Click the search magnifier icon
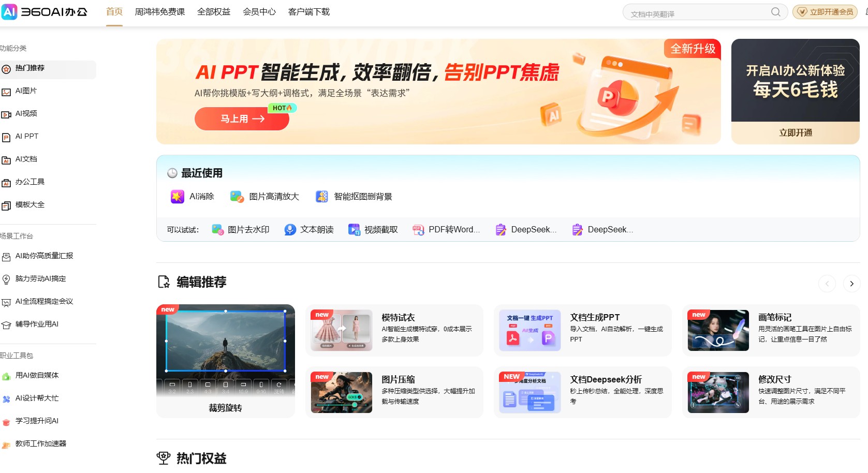The image size is (868, 473). coord(775,12)
